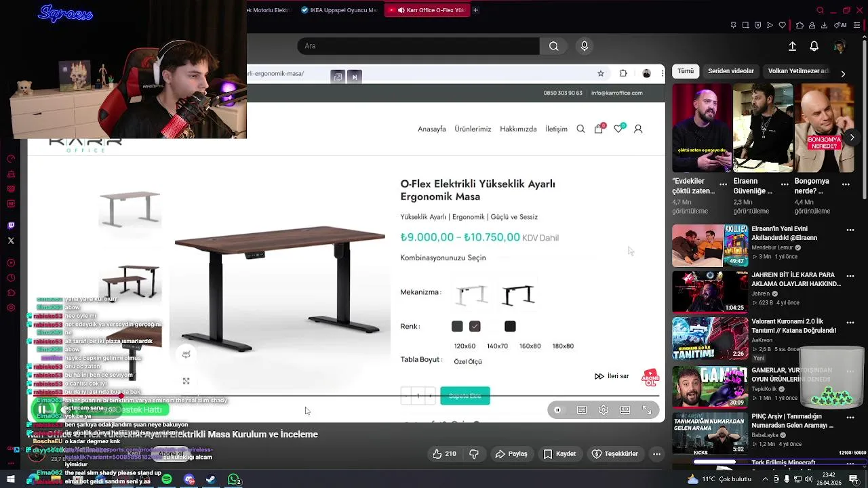Viewport: 868px width, 488px height.
Task: Like the video with 210 likes
Action: [444, 453]
